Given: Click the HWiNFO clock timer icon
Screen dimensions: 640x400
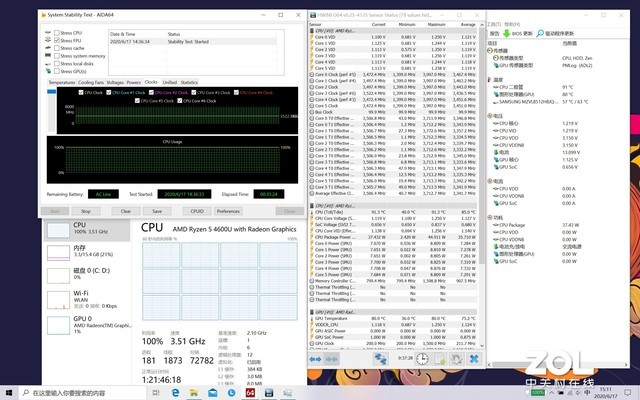Looking at the screenshot, I should (423, 359).
